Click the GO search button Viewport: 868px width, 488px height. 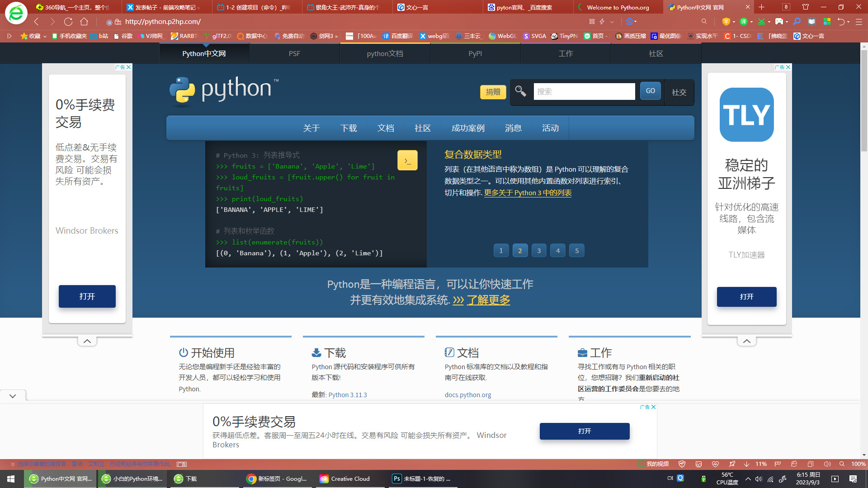[x=651, y=91]
